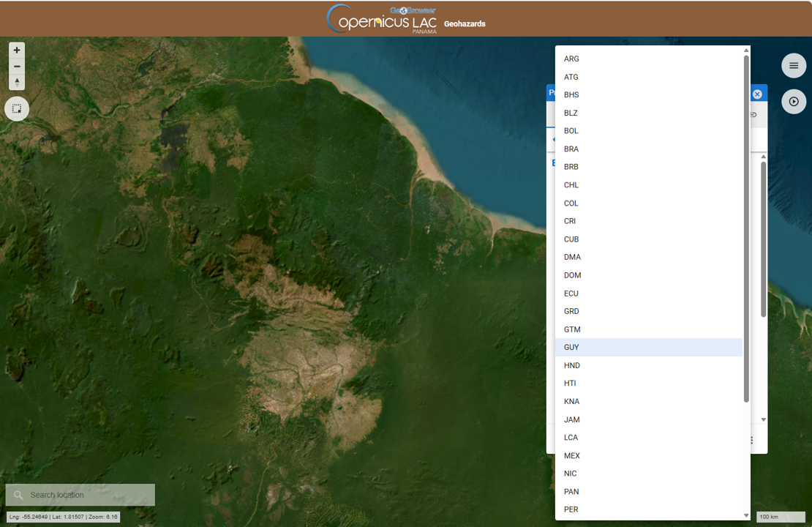Screen dimensions: 812x527
Task: Click the Geohazards header label
Action: (x=465, y=24)
